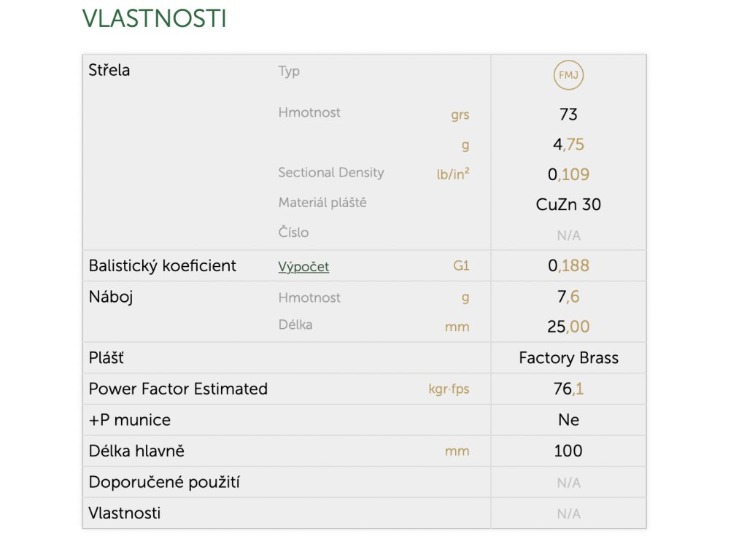Select the bullet weight value 73
This screenshot has width=747, height=560.
pyautogui.click(x=568, y=114)
